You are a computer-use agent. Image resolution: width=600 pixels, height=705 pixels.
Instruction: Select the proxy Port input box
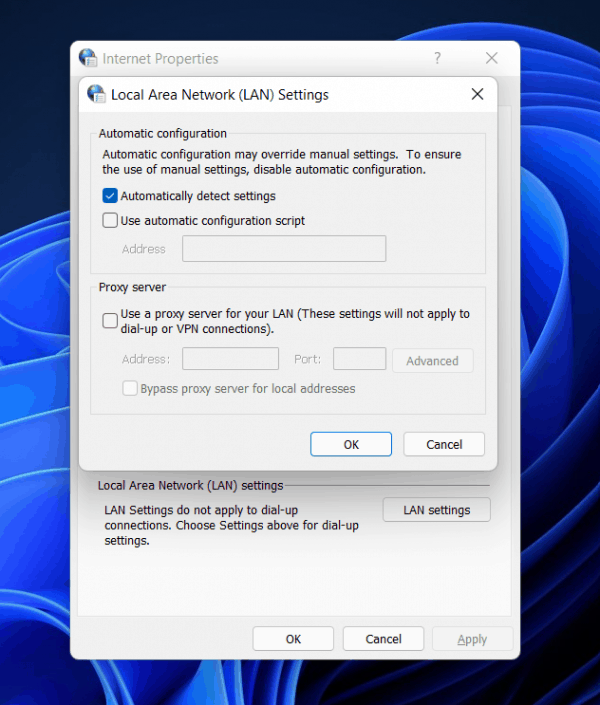point(359,359)
